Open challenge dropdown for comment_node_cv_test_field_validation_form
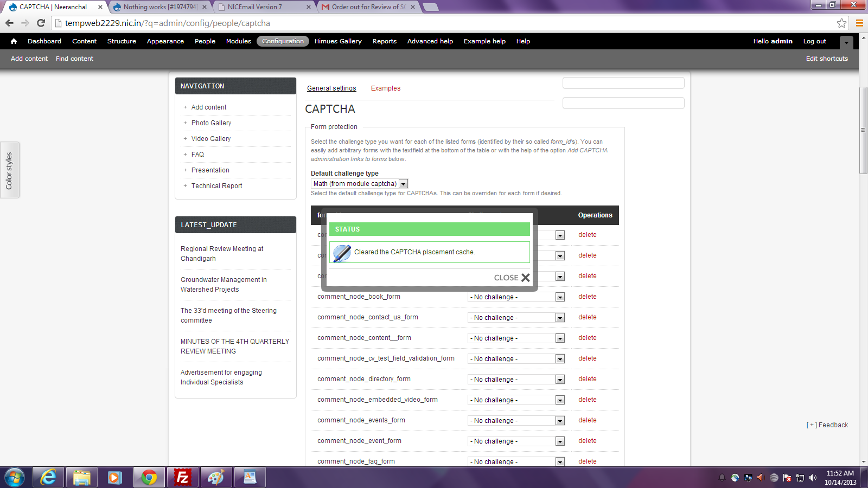868x488 pixels. pyautogui.click(x=516, y=359)
